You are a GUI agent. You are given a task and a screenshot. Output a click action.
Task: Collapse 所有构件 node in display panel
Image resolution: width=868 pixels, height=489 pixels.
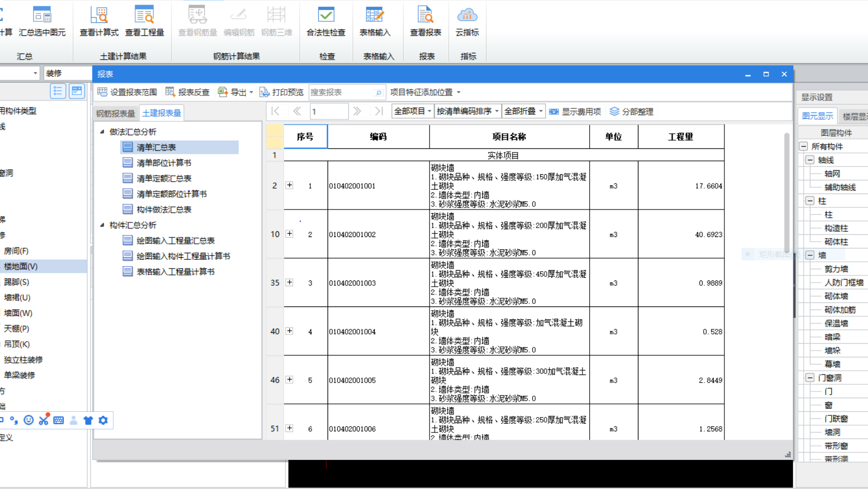click(x=804, y=146)
